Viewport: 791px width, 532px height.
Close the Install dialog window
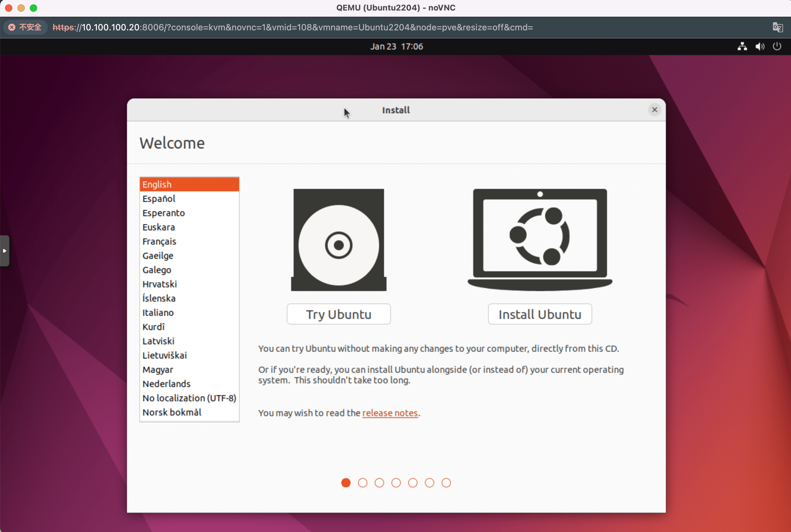[x=655, y=110]
